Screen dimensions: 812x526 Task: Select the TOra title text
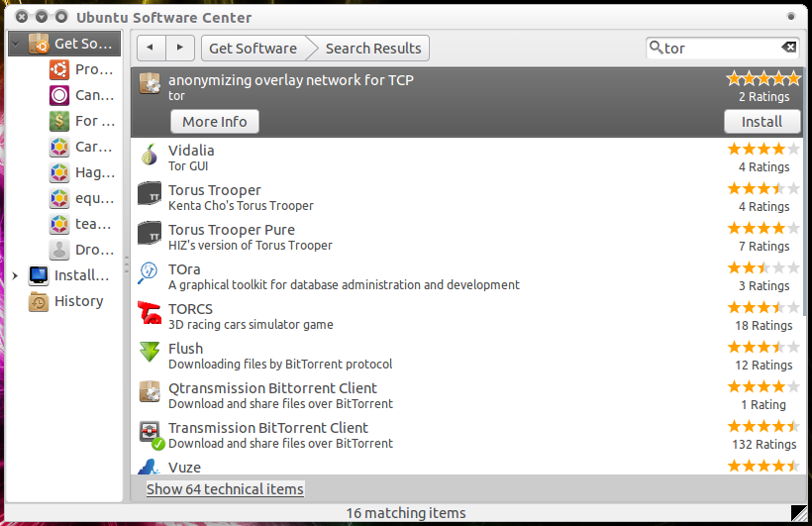184,269
